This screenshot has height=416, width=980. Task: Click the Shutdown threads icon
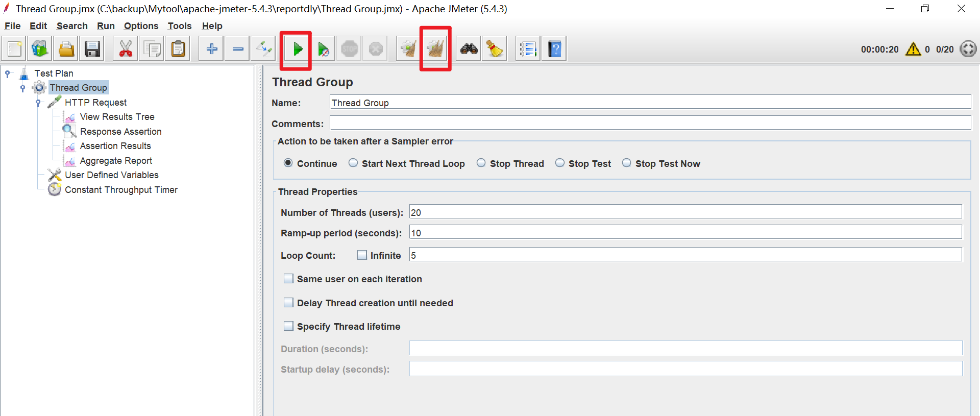point(376,49)
